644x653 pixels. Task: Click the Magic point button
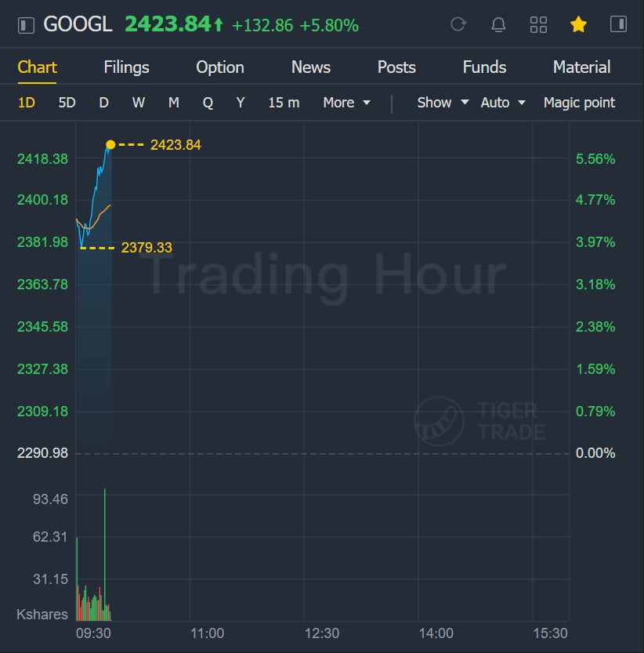(579, 103)
